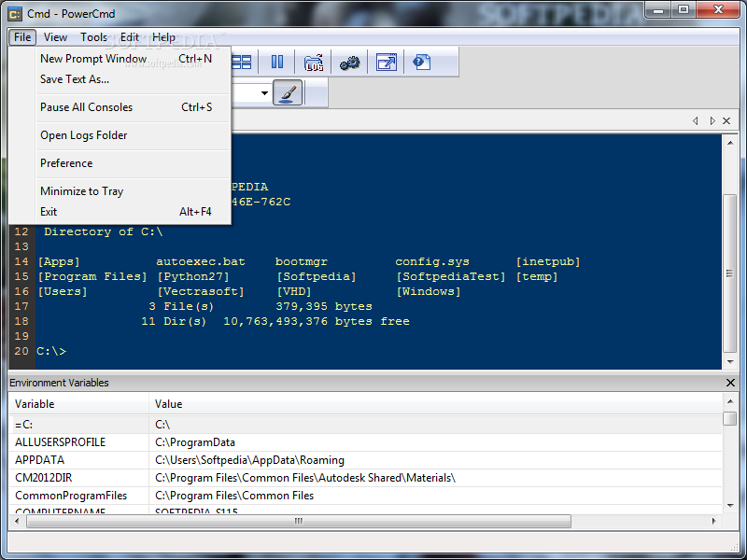Open the LOG folder toolbar icon
The image size is (747, 560).
[314, 63]
